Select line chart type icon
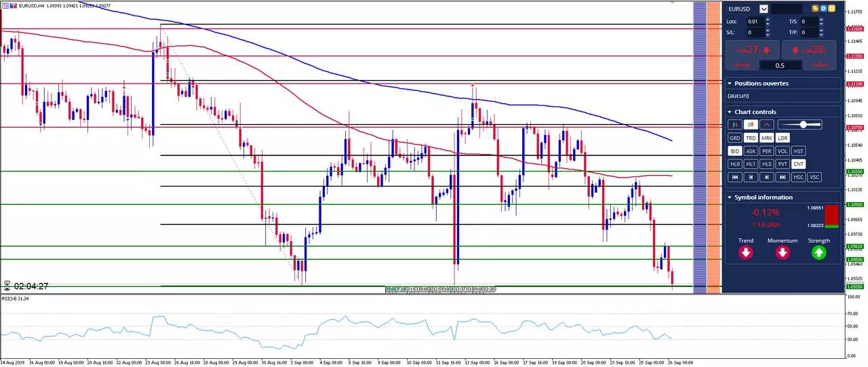Viewport: 868px width, 367px height. click(x=767, y=124)
